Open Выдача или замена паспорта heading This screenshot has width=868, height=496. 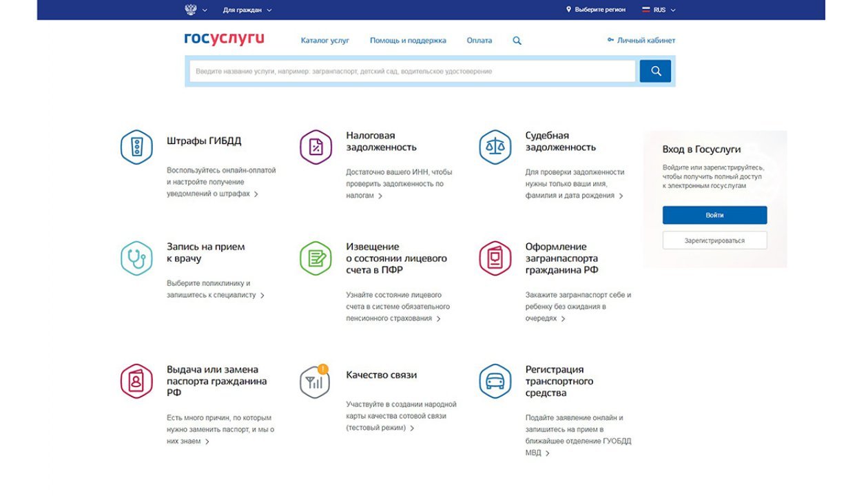(217, 381)
